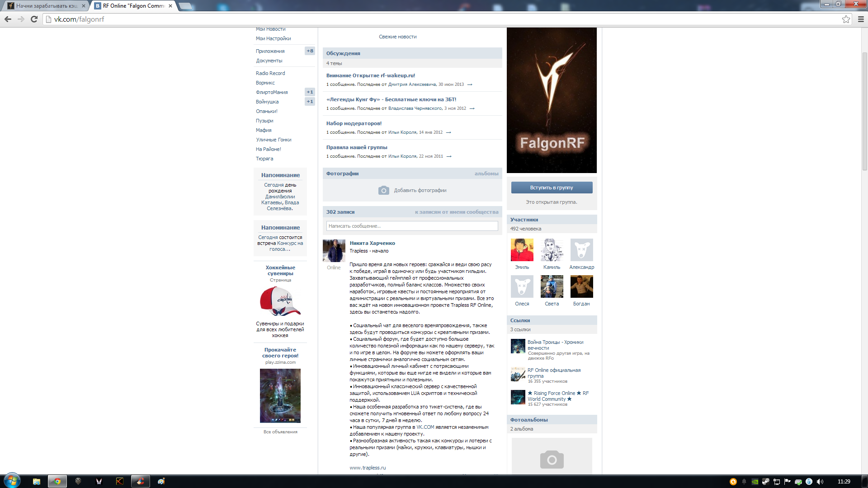
Task: Click the +1 badge next to ФлиртоМания
Action: point(310,92)
